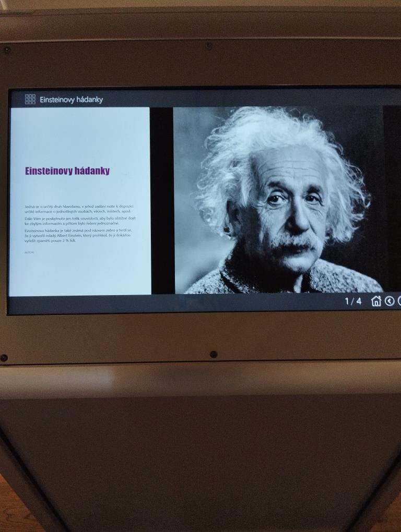Screen dimensions: 401x532
Task: Click empty area of white text panel above heading
Action: 78,136
